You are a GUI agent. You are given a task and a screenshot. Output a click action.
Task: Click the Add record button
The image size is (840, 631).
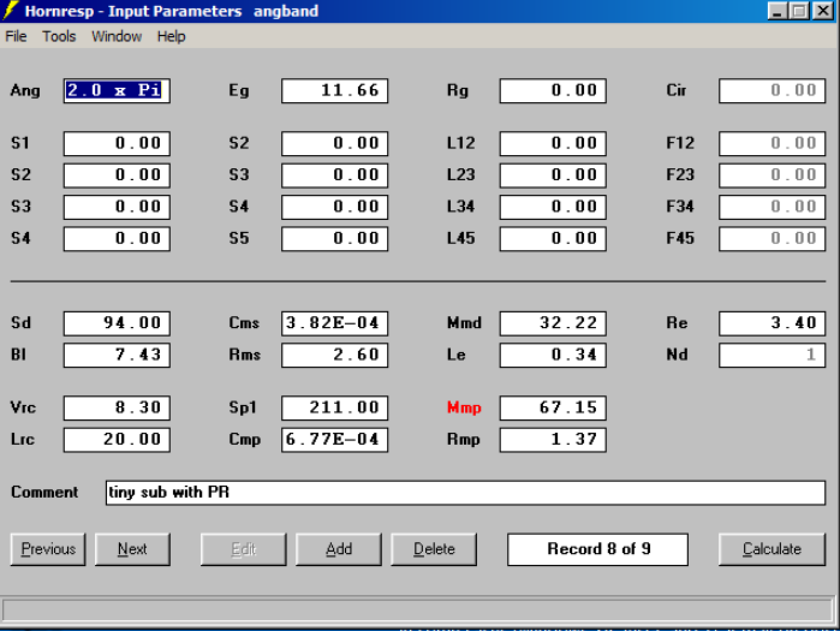pos(338,549)
